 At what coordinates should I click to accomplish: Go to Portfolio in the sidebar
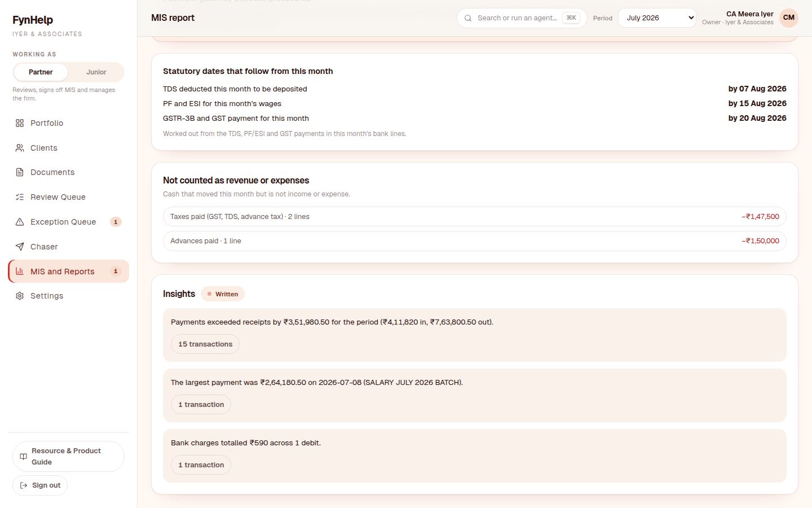point(68,123)
